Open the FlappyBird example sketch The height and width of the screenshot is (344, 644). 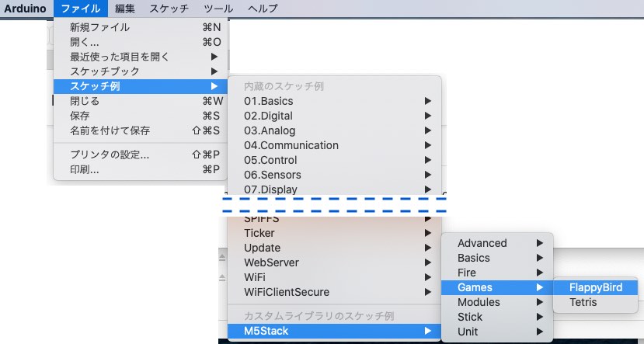tap(596, 287)
